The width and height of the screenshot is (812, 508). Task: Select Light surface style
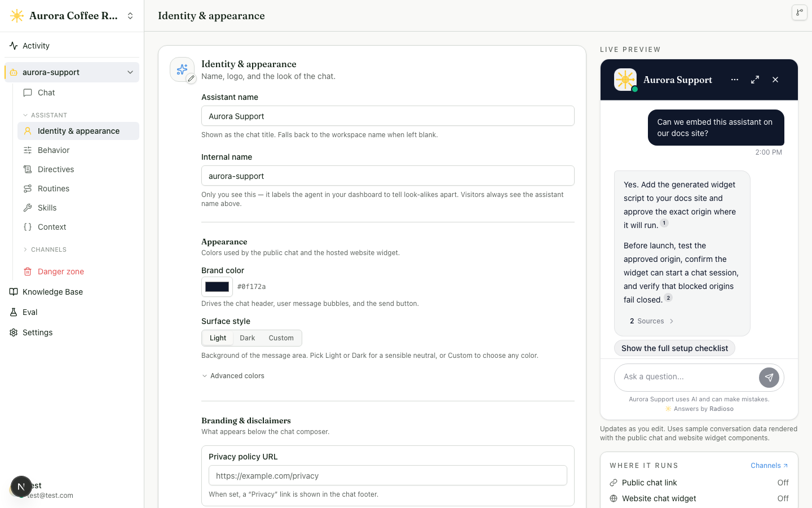coord(218,338)
